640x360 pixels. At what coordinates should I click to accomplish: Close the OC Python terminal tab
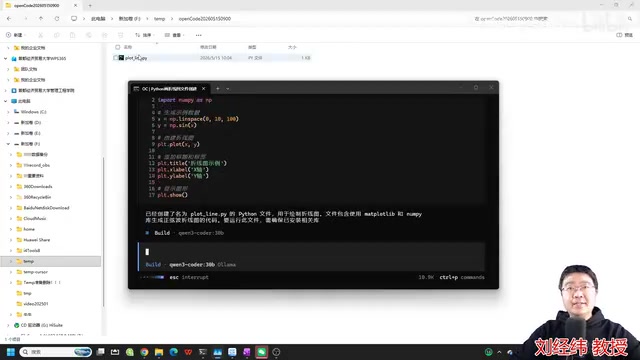pos(203,88)
